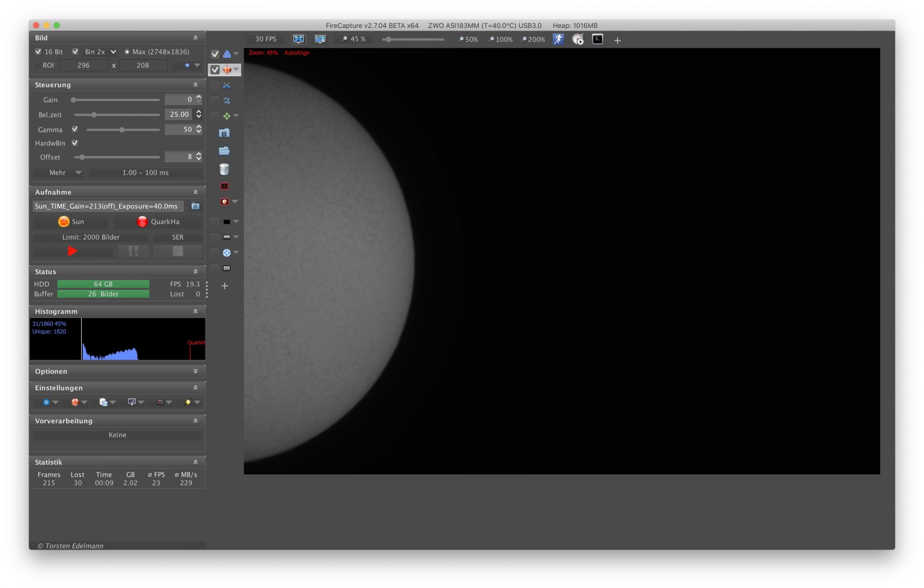Click the blue open-folder icon
The width and height of the screenshot is (924, 588).
(224, 151)
